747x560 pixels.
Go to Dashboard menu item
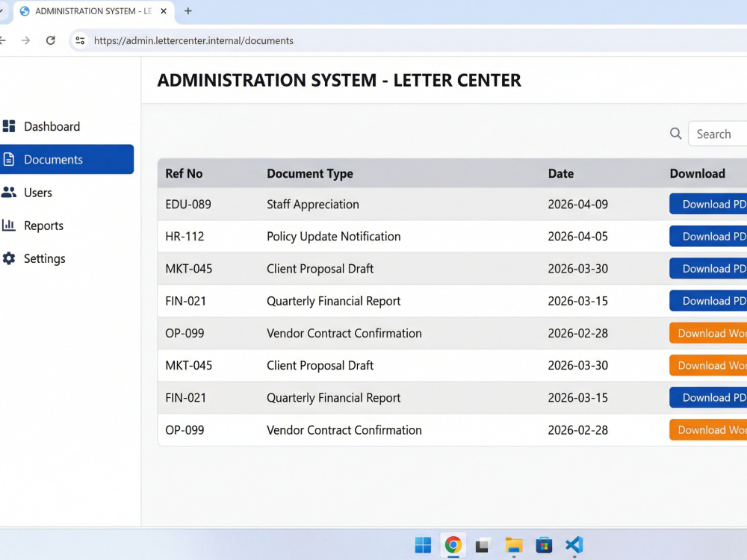(x=52, y=126)
